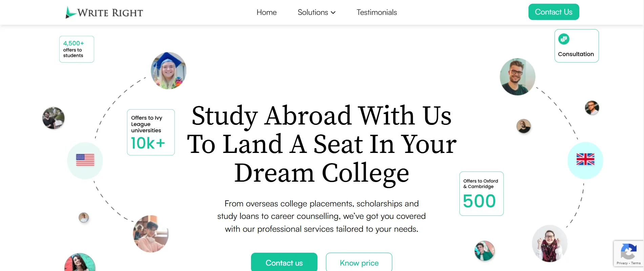Click the chevron arrow beside Solutions
644x271 pixels.
pyautogui.click(x=333, y=13)
